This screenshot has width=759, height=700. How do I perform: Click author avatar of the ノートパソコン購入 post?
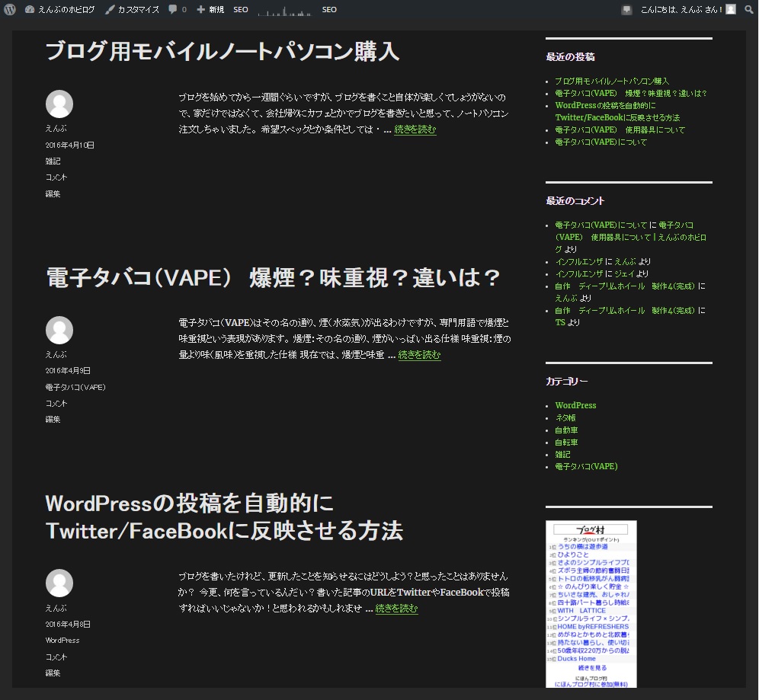(x=59, y=104)
